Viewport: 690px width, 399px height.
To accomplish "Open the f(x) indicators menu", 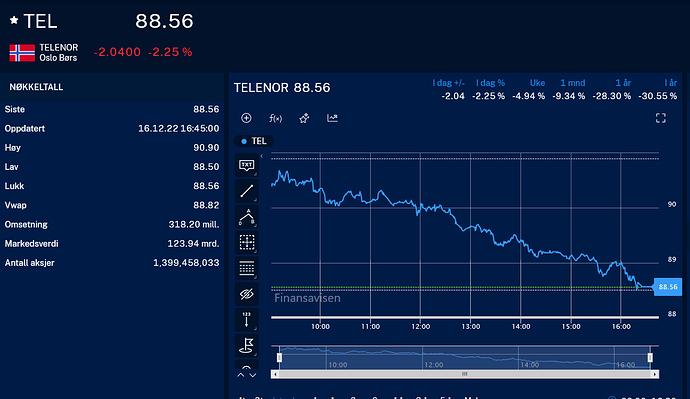I will click(x=275, y=118).
